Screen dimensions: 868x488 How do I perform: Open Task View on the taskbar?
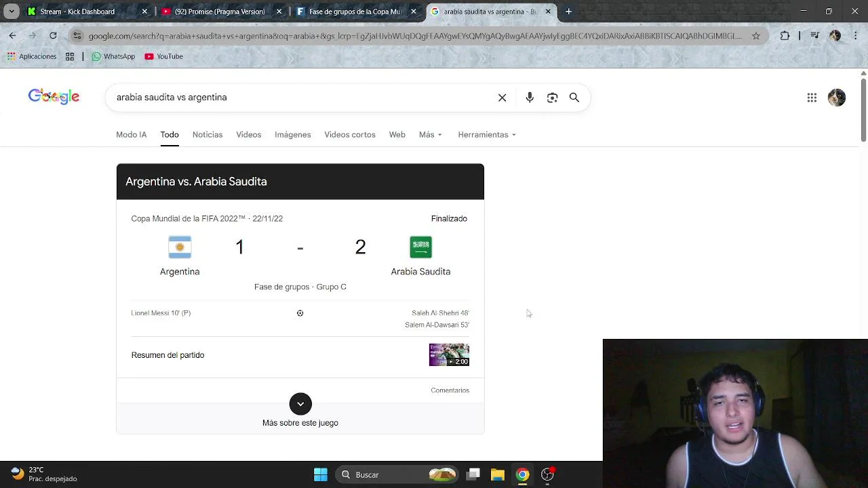pyautogui.click(x=473, y=474)
